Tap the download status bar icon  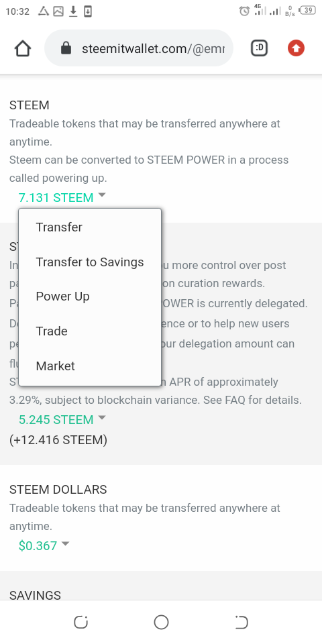73,11
